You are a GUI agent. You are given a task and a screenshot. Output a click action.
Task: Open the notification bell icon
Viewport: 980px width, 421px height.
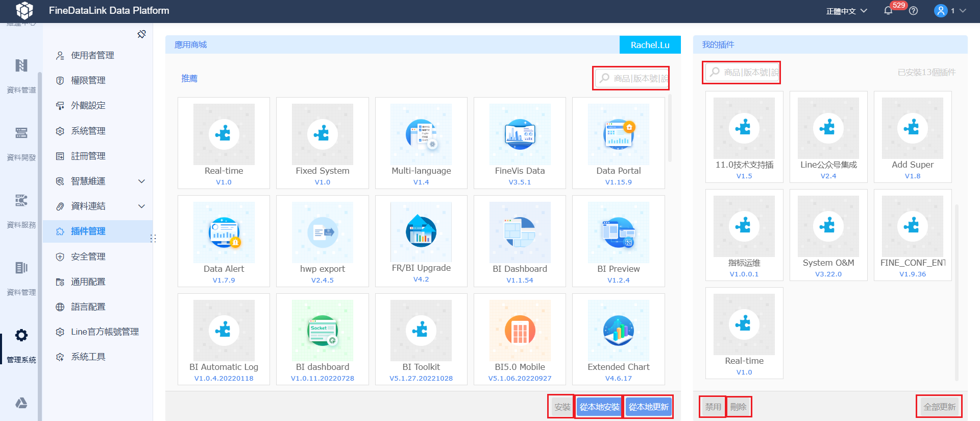click(888, 11)
